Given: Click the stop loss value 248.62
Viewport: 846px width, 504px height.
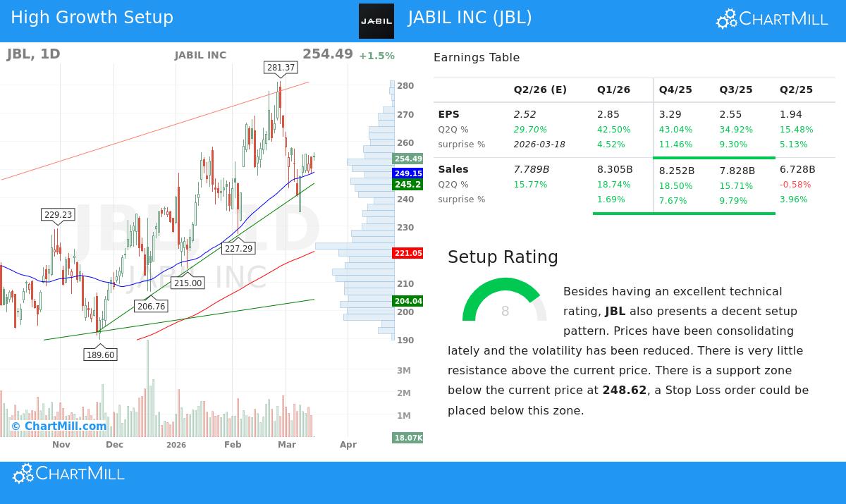Looking at the screenshot, I should 625,390.
